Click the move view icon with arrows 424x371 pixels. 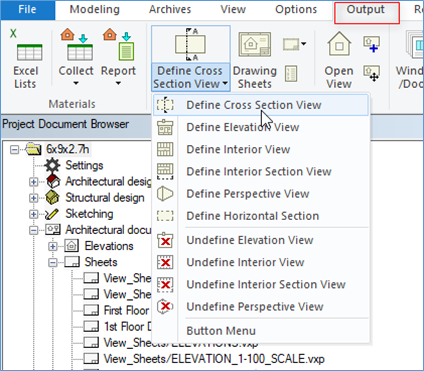coord(371,73)
